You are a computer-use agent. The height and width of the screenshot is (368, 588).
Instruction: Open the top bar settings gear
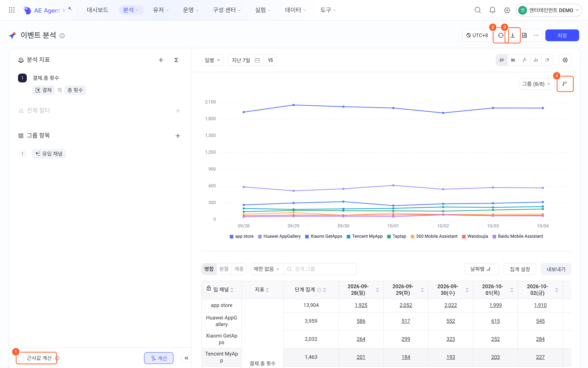coord(507,10)
